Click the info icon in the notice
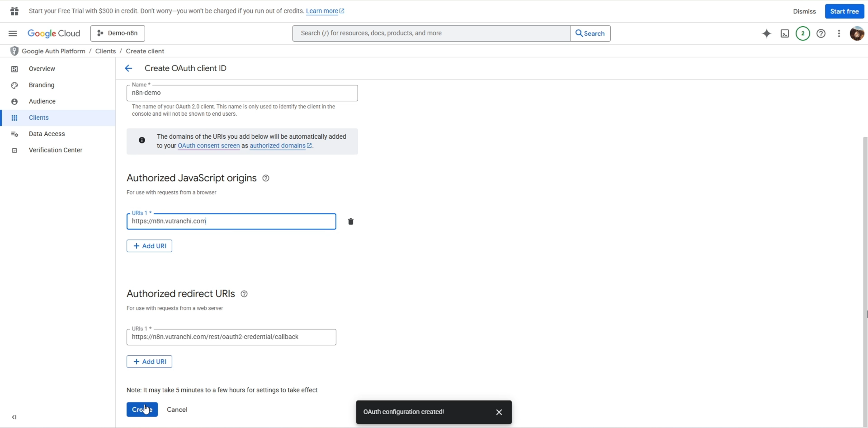Screen dimensions: 868x428 [x=142, y=140]
